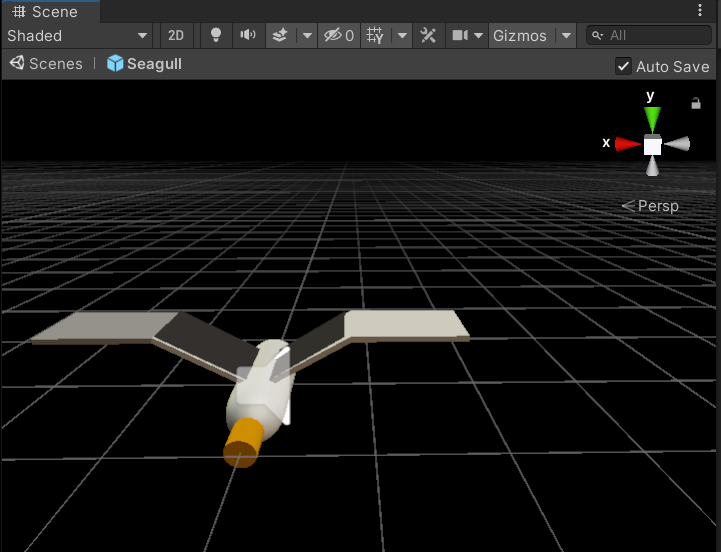Open component editor tools icon
Screen dimensions: 721x552
tap(428, 35)
